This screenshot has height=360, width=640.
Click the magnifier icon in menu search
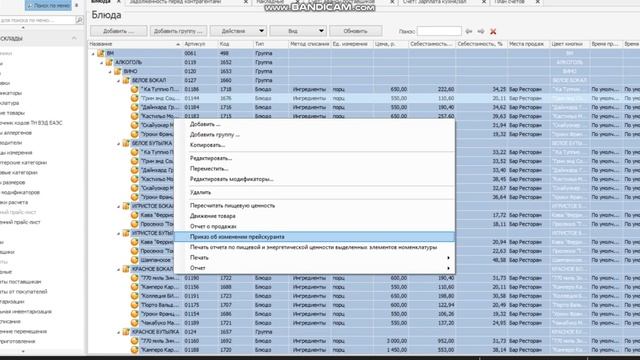[80, 20]
